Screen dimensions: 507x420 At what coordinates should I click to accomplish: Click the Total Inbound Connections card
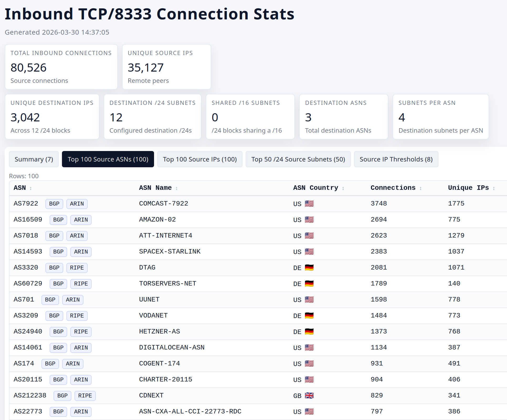click(x=61, y=67)
